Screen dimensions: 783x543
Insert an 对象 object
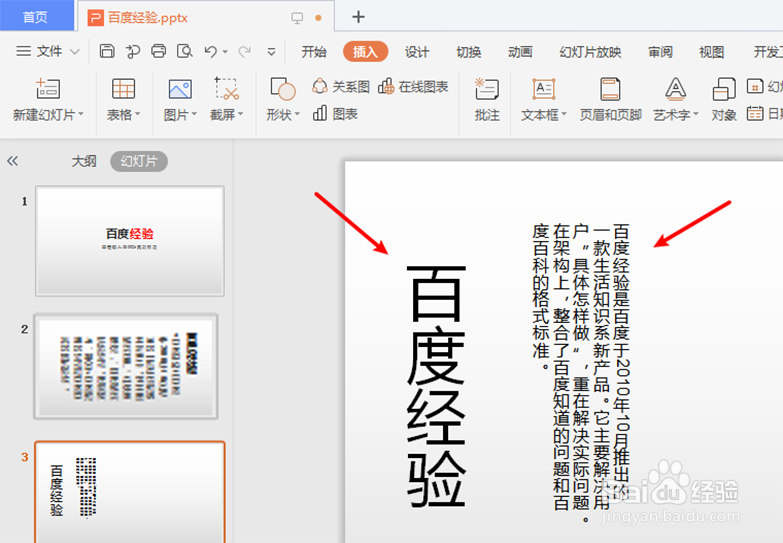tap(724, 100)
